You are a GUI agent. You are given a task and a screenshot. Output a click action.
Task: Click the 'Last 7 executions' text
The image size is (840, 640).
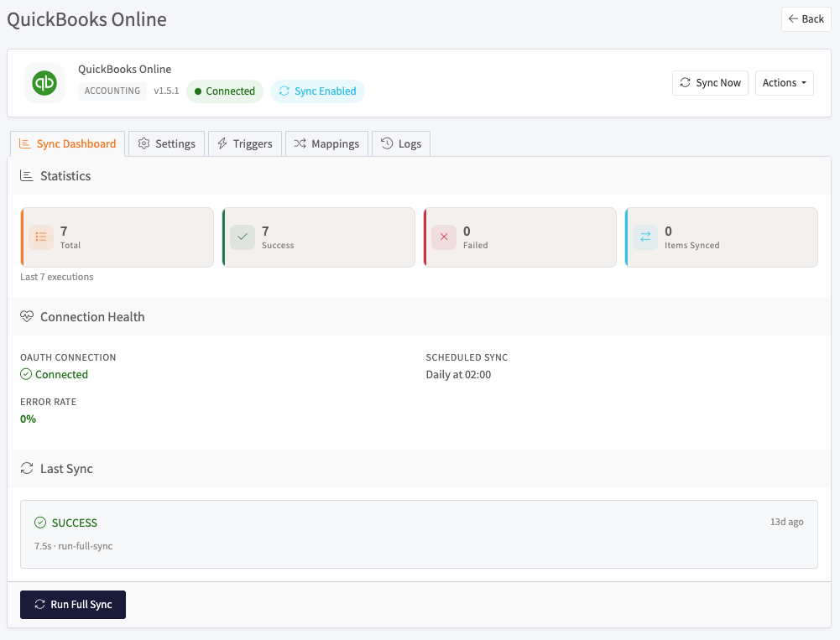57,277
